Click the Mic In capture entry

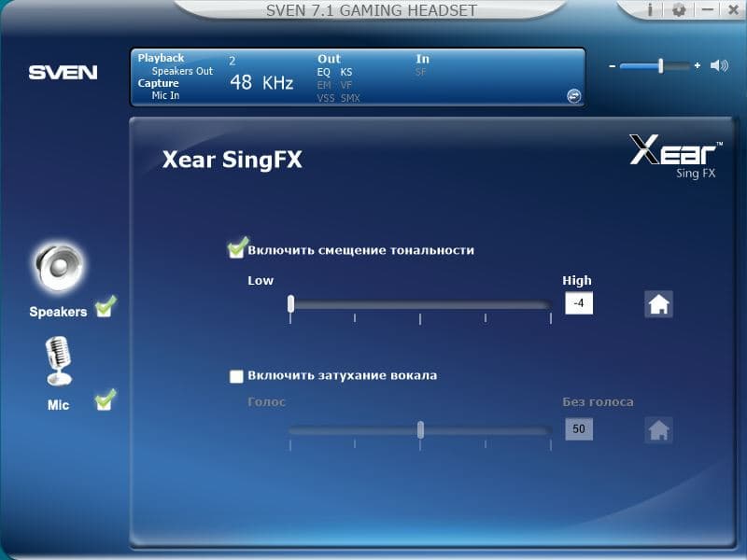click(x=165, y=95)
